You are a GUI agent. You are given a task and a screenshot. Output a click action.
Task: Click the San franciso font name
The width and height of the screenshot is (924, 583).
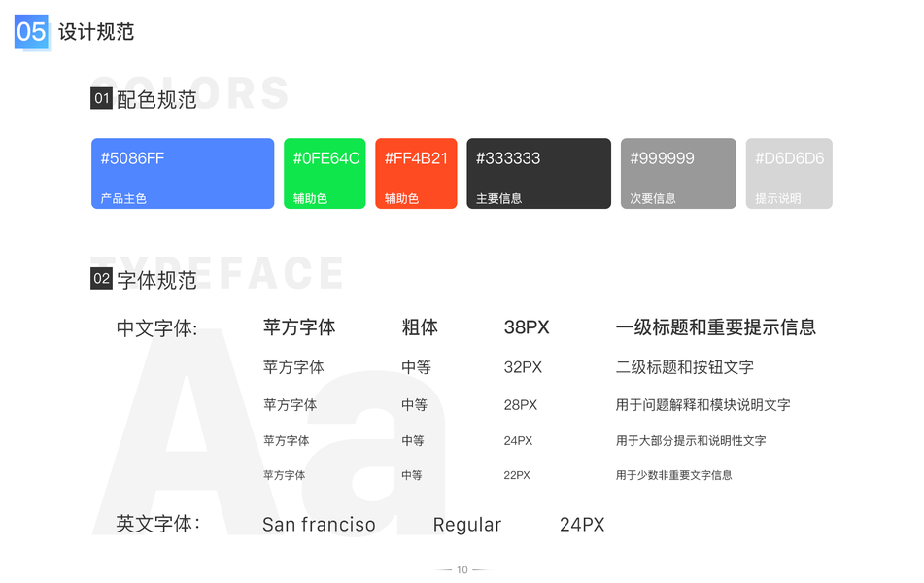(x=319, y=524)
